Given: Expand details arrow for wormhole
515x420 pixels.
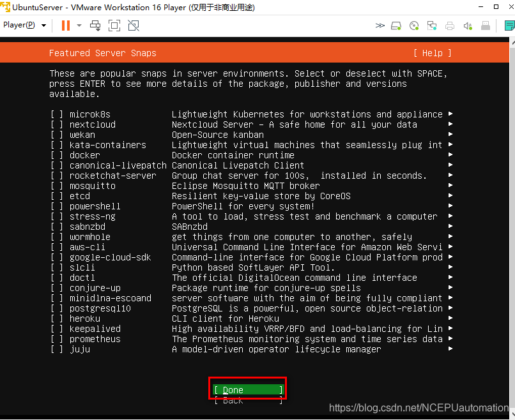Looking at the screenshot, I should coord(450,236).
